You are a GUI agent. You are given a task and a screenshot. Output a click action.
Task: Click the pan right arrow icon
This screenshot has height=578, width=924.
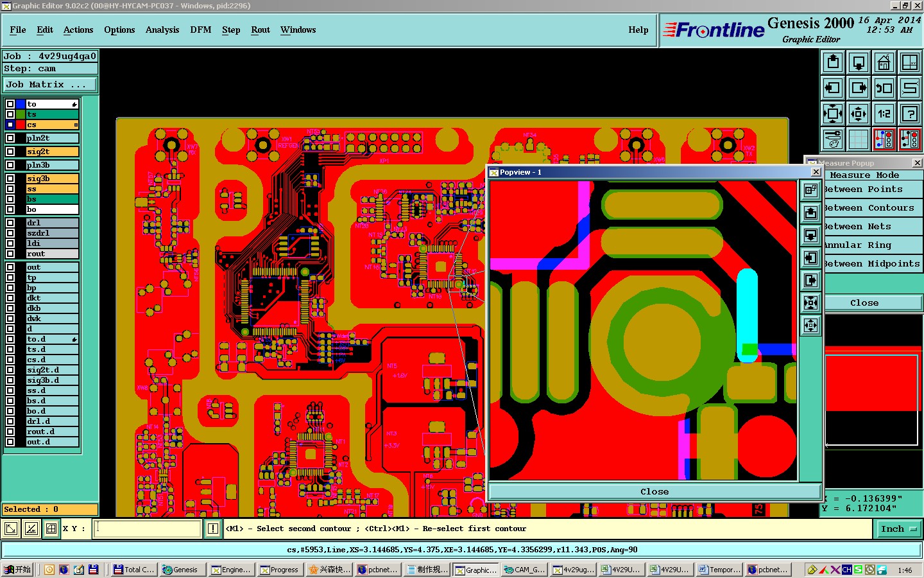pyautogui.click(x=859, y=88)
